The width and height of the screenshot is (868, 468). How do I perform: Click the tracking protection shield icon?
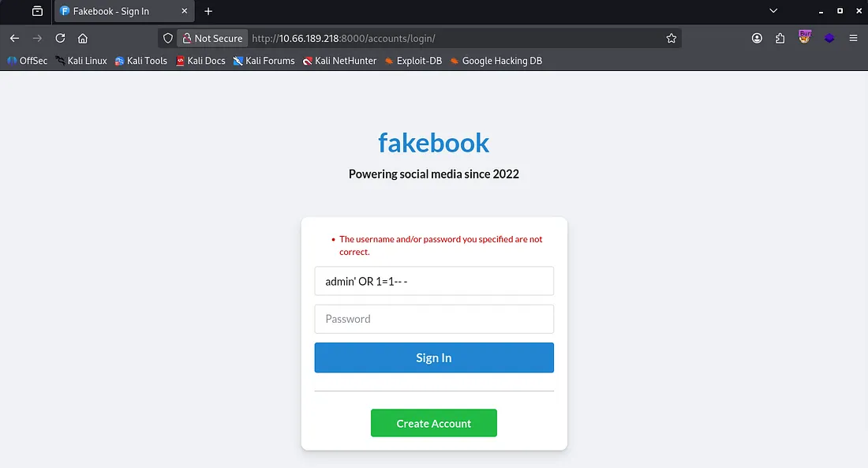[167, 38]
